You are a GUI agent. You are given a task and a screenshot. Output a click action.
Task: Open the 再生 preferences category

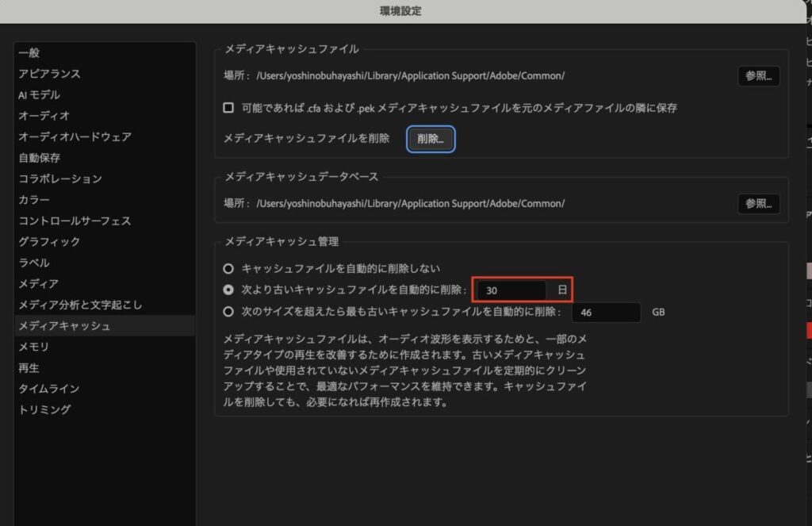coord(29,368)
